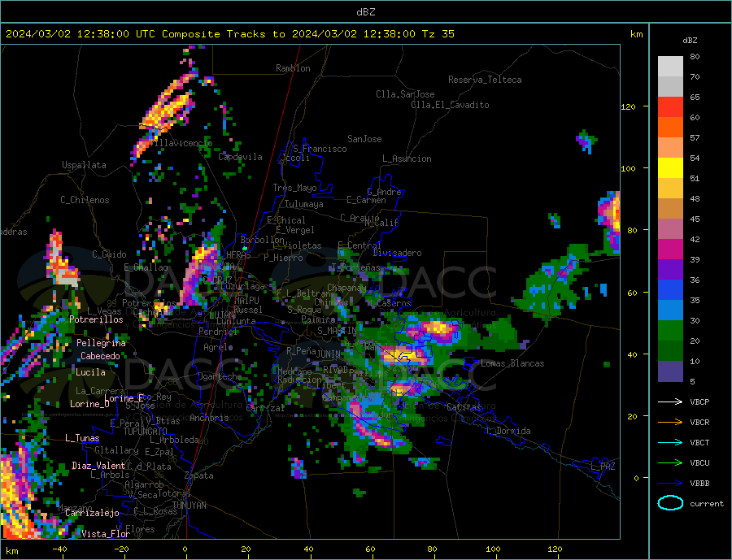Click the dBZ heading above color scale
The width and height of the screenshot is (732, 560).
pyautogui.click(x=690, y=40)
